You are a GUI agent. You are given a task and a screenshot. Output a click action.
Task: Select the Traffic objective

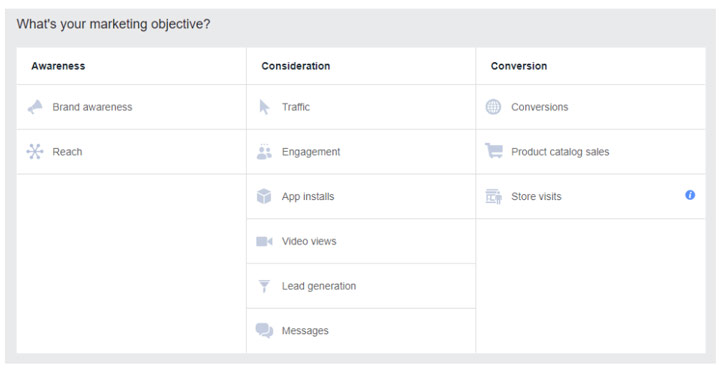pyautogui.click(x=361, y=107)
